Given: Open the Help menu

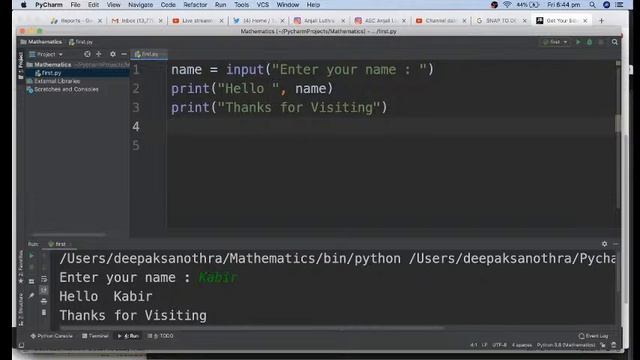Looking at the screenshot, I should click(x=313, y=5).
